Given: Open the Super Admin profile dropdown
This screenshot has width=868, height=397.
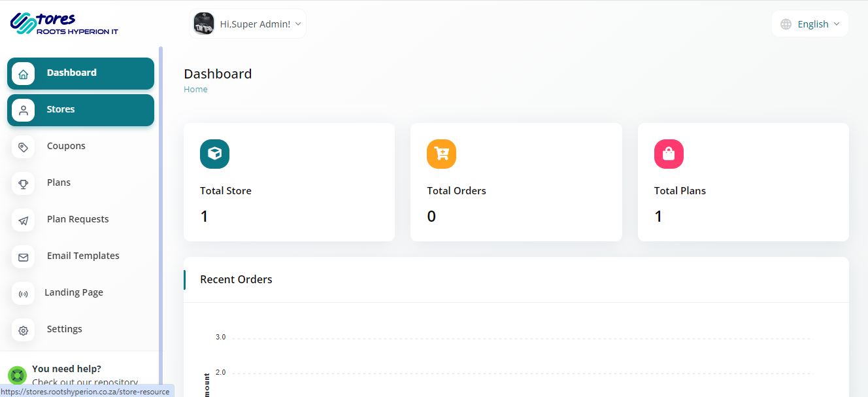Looking at the screenshot, I should point(255,24).
